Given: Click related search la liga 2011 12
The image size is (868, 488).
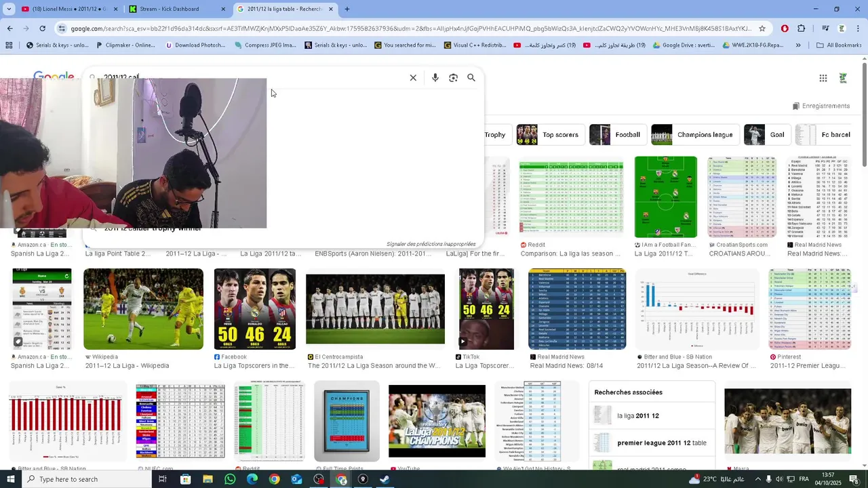Looking at the screenshot, I should [x=651, y=415].
